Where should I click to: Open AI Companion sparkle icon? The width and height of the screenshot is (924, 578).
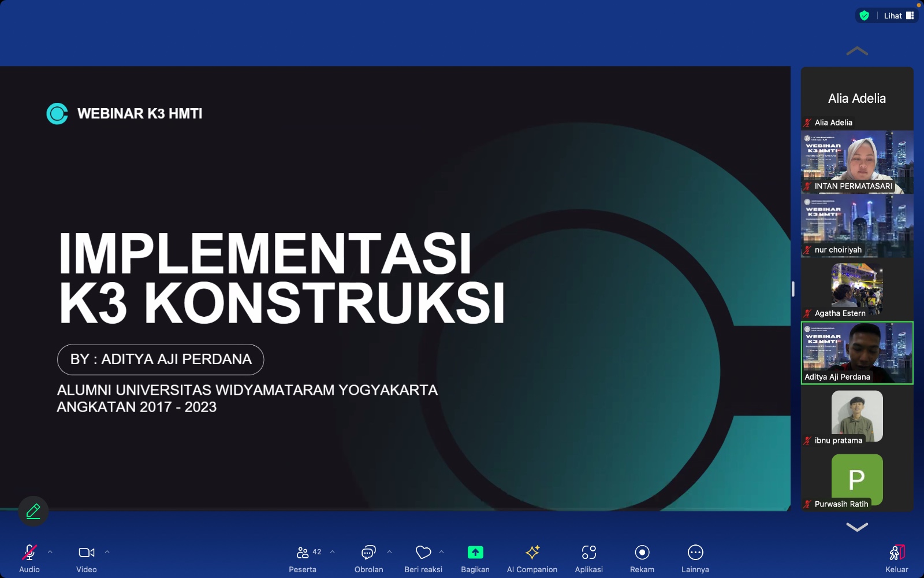click(x=532, y=553)
